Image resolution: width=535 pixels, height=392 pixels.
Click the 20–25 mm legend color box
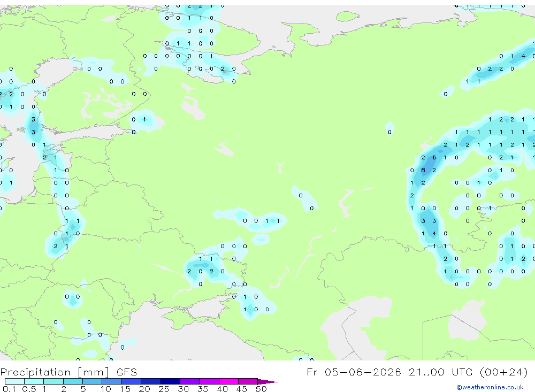click(151, 381)
